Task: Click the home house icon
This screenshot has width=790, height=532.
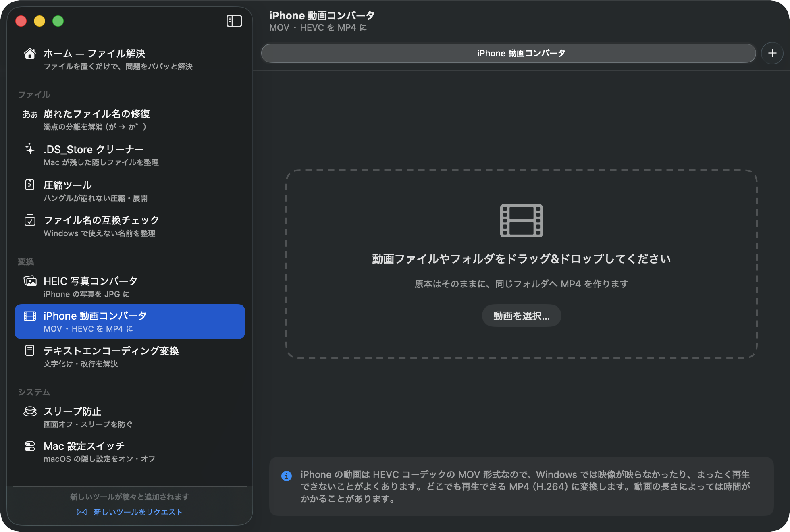Action: pyautogui.click(x=30, y=54)
